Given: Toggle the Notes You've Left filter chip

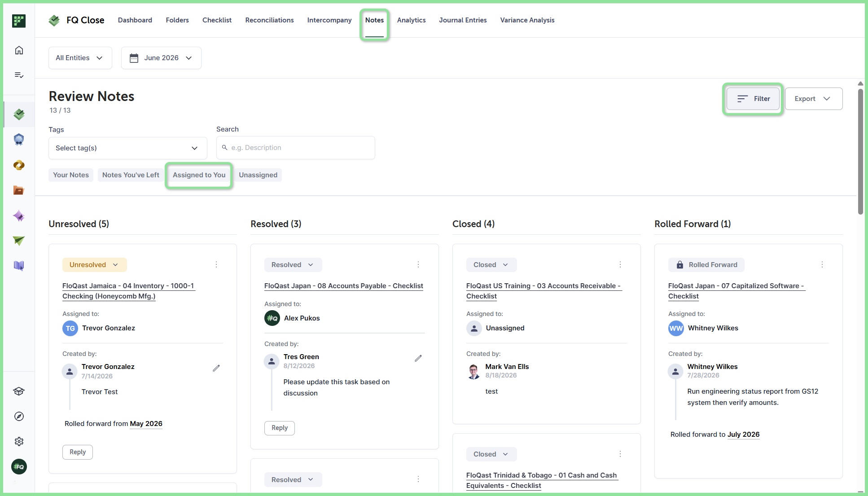Looking at the screenshot, I should coord(131,175).
